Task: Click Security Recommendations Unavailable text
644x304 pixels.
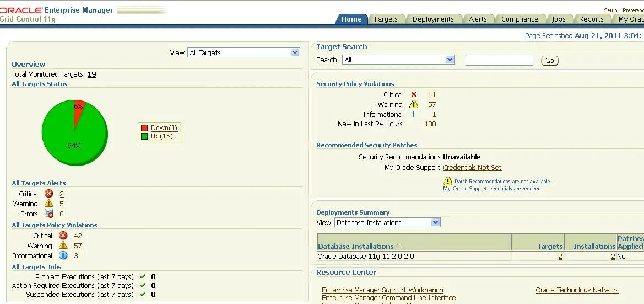Action: coord(462,157)
